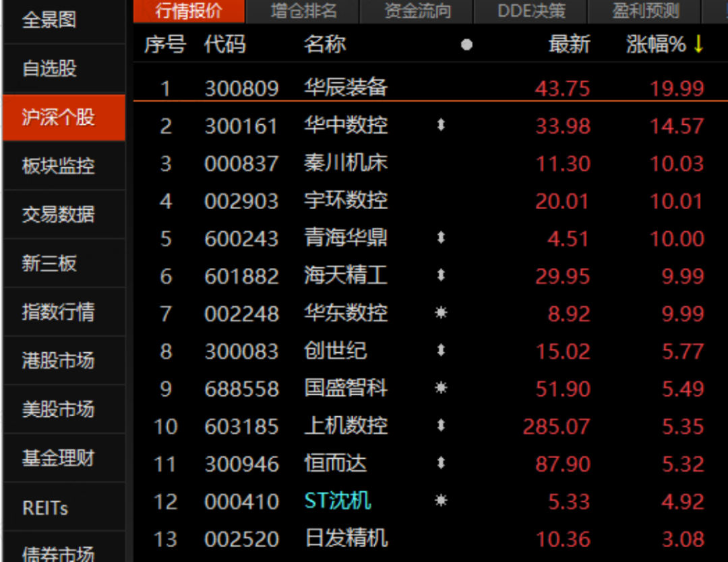Click stock code 688558
This screenshot has height=562, width=728.
241,389
